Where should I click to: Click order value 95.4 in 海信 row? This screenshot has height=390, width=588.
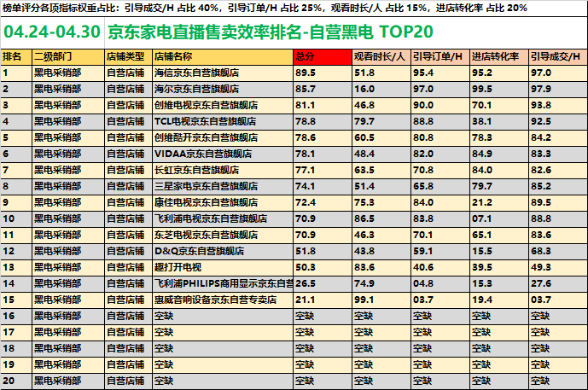tap(440, 73)
